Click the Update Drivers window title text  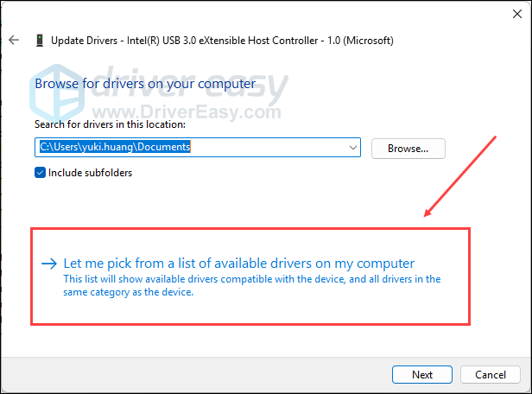coord(223,40)
